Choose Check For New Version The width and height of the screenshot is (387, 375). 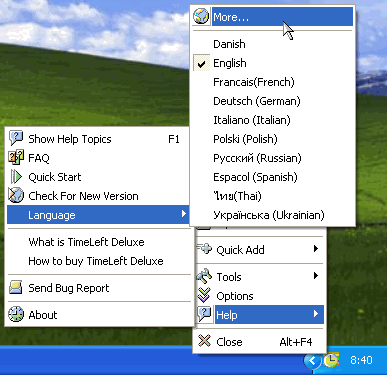[x=99, y=196]
